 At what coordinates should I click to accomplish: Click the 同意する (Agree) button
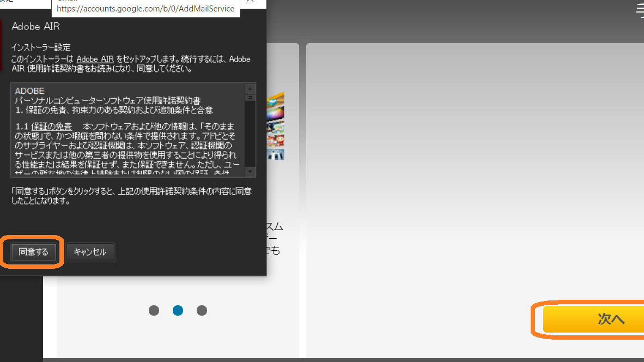33,252
